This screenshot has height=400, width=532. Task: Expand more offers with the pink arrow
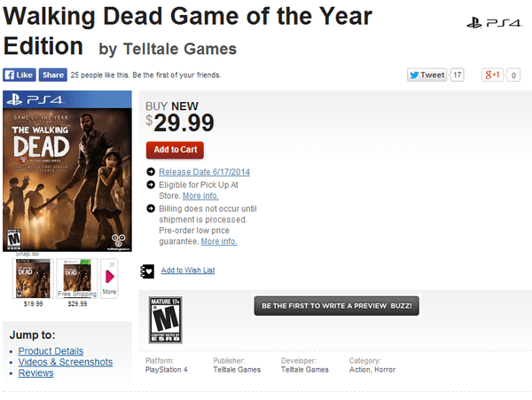pyautogui.click(x=110, y=278)
